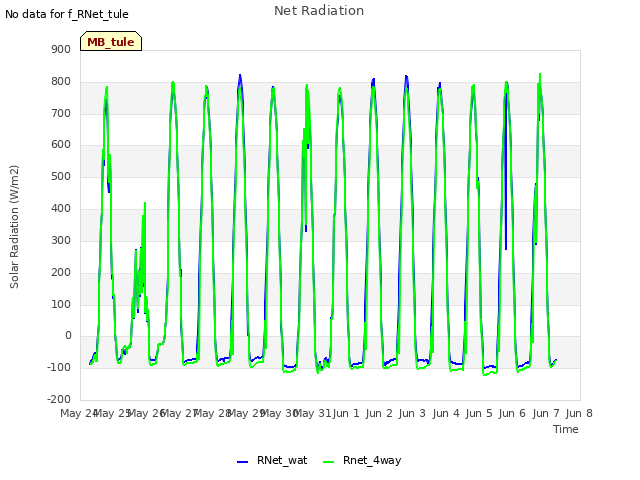Click the Jun 6 x-axis date label
Image resolution: width=640 pixels, height=480 pixels.
512,413
